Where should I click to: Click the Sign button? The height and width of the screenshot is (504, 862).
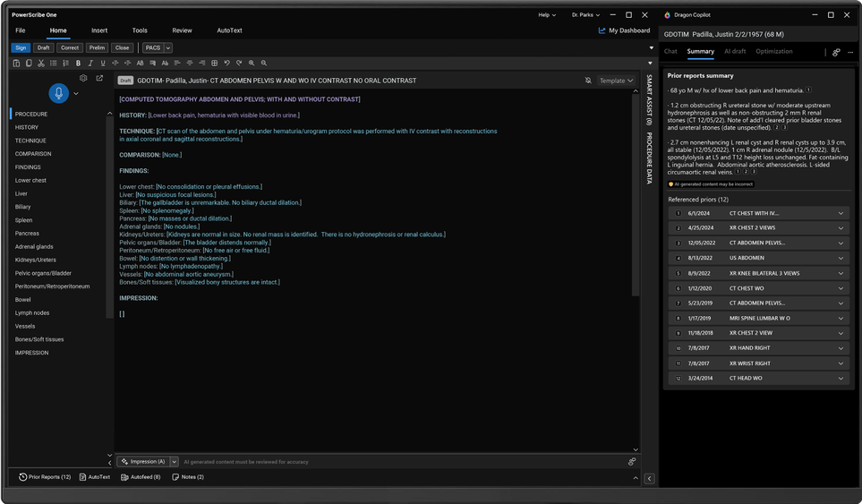tap(21, 47)
